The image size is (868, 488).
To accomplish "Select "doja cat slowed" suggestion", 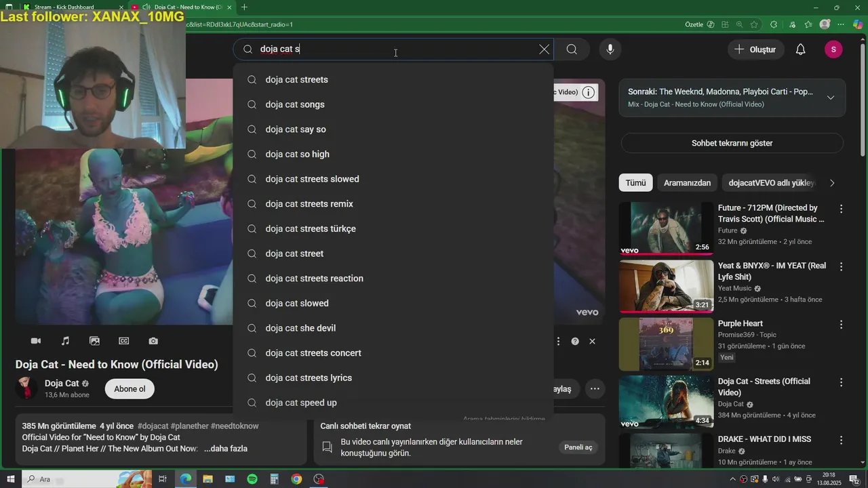I will point(393,303).
